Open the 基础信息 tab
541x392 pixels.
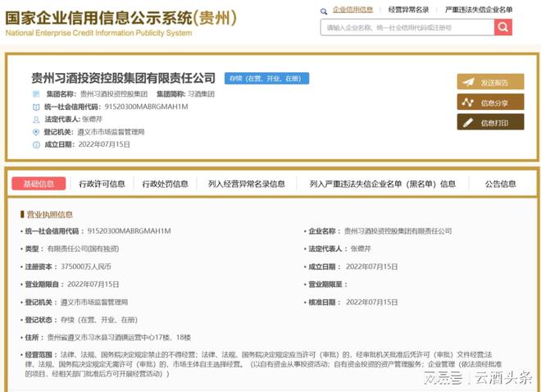[x=39, y=184]
